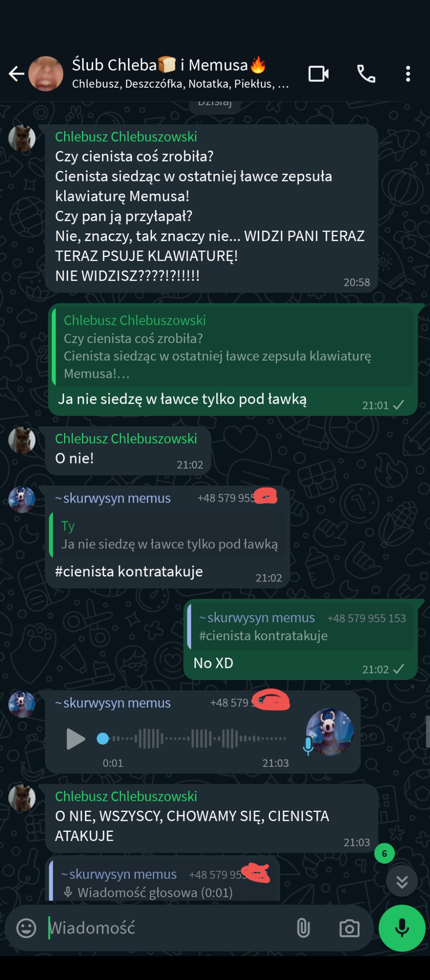
Task: Start a voice call via phone icon
Action: coord(366,74)
